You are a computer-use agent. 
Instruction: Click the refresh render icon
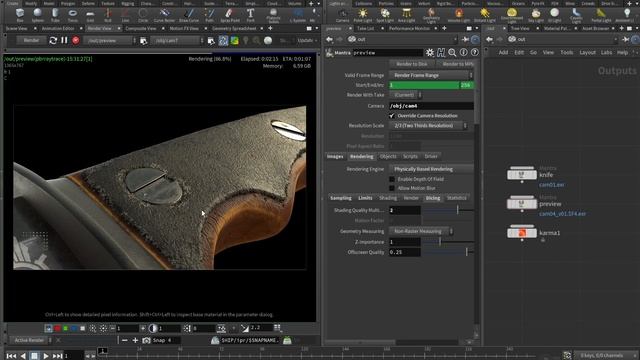(53, 40)
